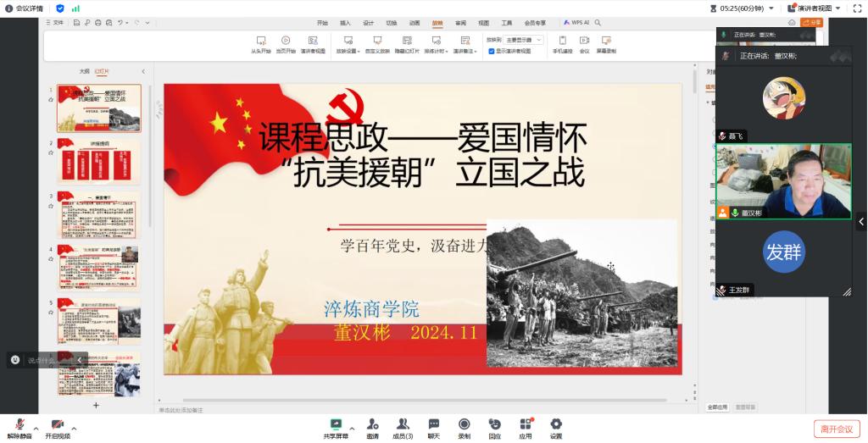868x443 pixels.
Task: Click blue security shield icon
Action: 60,8
